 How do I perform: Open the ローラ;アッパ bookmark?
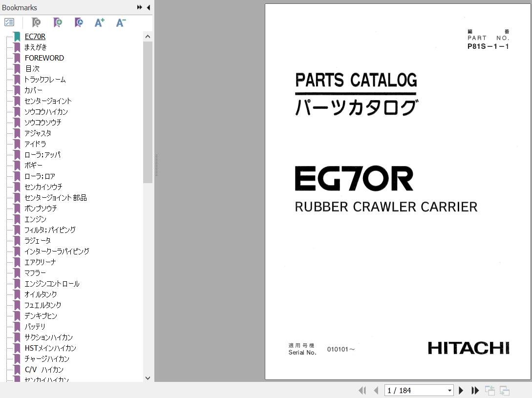pyautogui.click(x=43, y=155)
